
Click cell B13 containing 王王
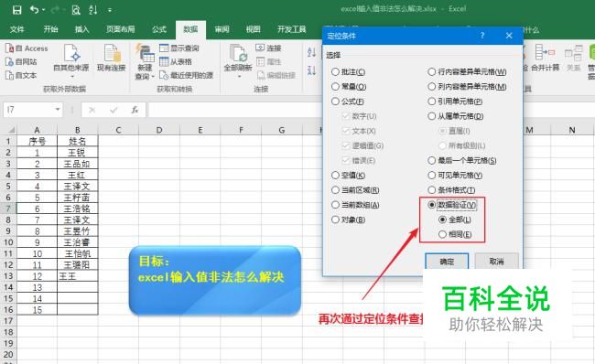(x=78, y=276)
